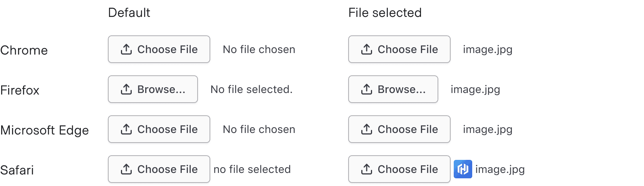Click upload icon in Safari file-selected button
The width and height of the screenshot is (644, 186).
point(367,169)
